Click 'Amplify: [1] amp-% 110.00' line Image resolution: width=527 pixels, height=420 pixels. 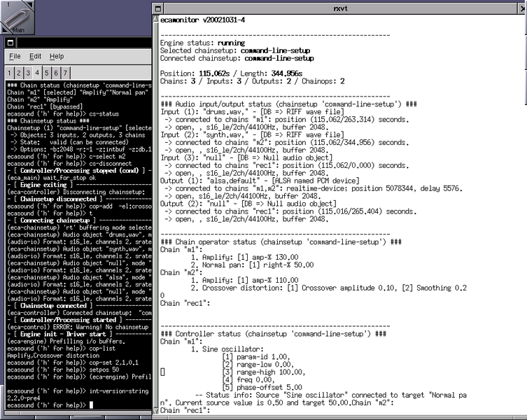click(x=245, y=280)
